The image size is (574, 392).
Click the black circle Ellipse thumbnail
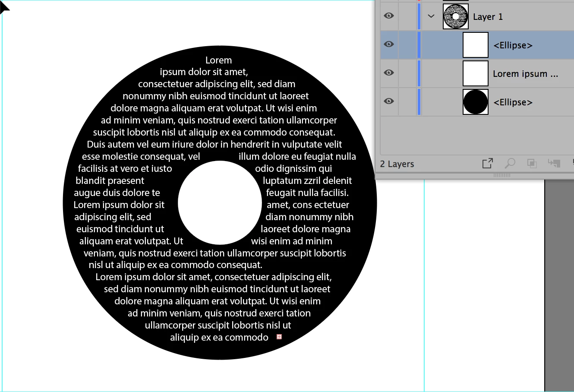pos(476,102)
